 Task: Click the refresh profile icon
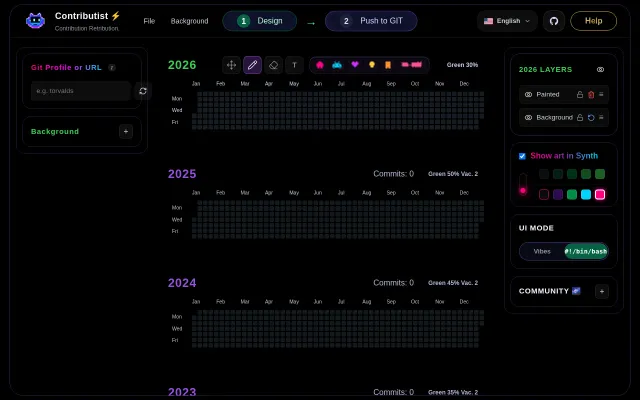pyautogui.click(x=143, y=91)
